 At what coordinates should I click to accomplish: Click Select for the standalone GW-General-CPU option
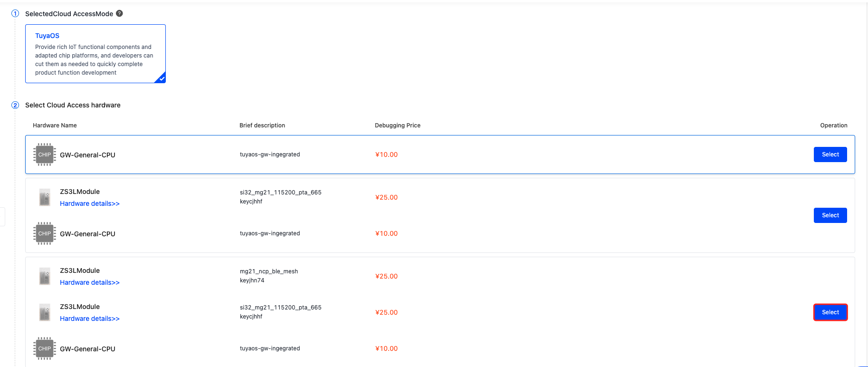click(x=830, y=155)
